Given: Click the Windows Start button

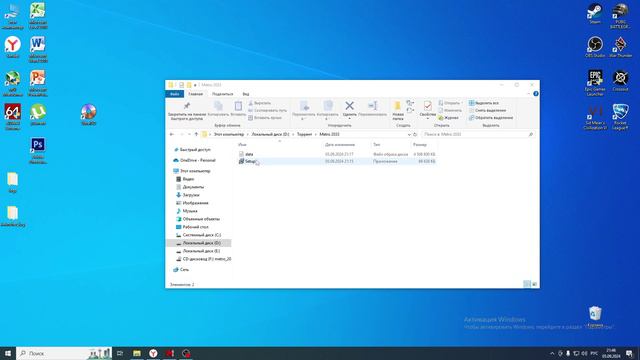Looking at the screenshot, I should [x=8, y=353].
